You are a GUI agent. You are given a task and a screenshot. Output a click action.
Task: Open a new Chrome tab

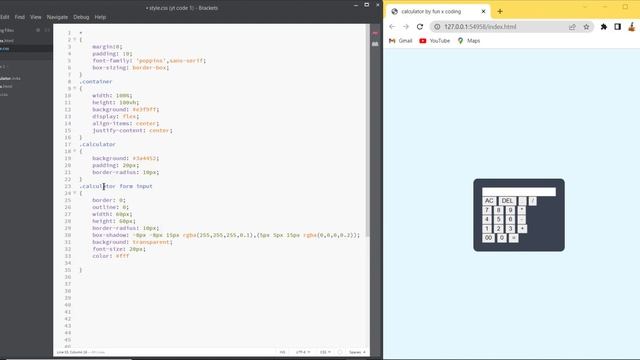[500, 11]
